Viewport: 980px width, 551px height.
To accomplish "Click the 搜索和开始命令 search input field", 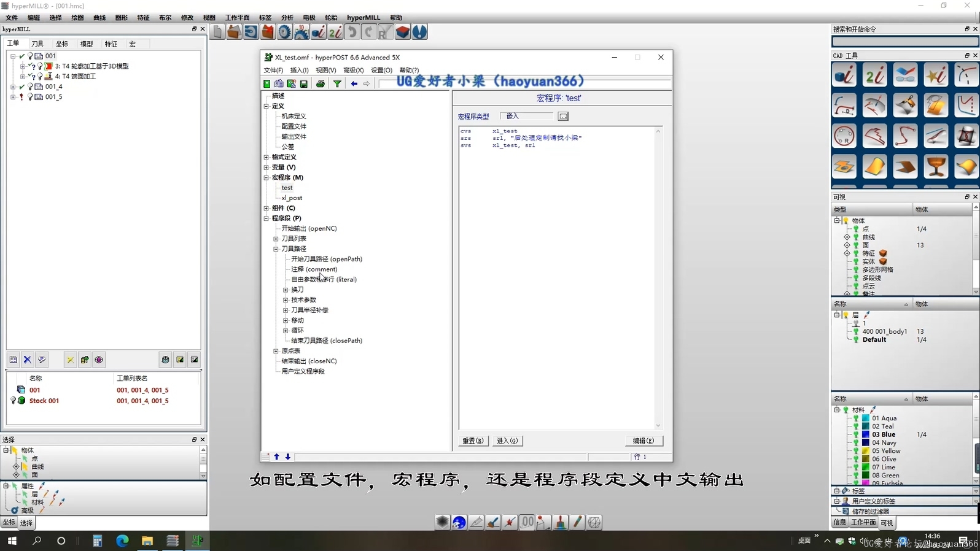I will pos(904,41).
